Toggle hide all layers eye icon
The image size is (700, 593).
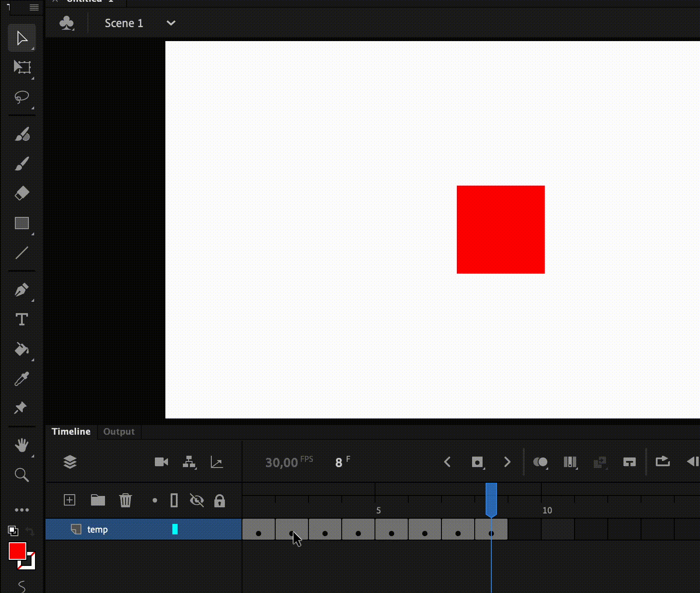point(197,500)
